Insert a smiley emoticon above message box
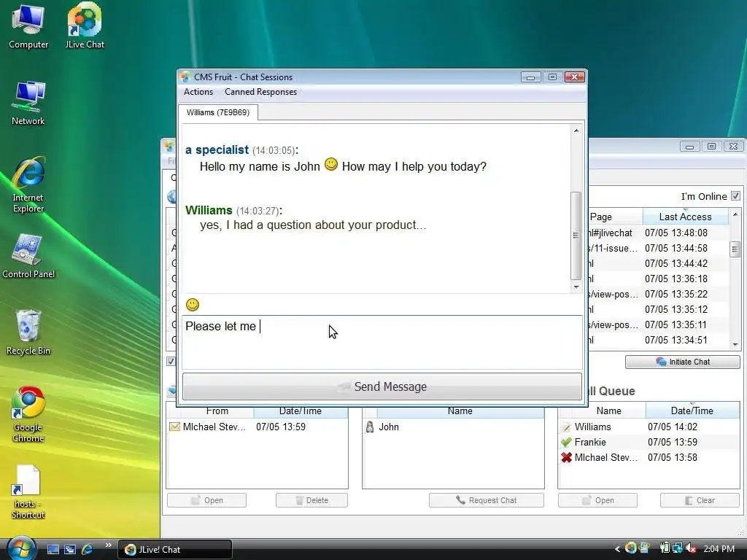 pyautogui.click(x=193, y=305)
